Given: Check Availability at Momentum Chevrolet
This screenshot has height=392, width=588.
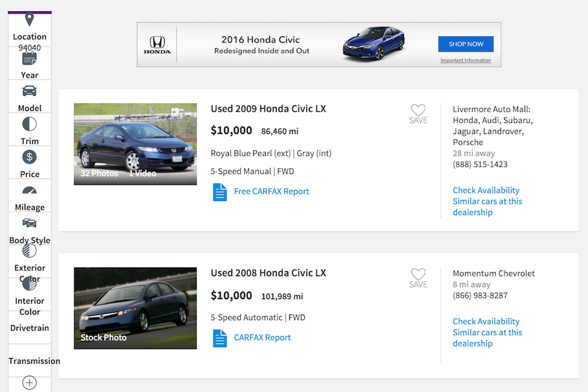Looking at the screenshot, I should 486,321.
